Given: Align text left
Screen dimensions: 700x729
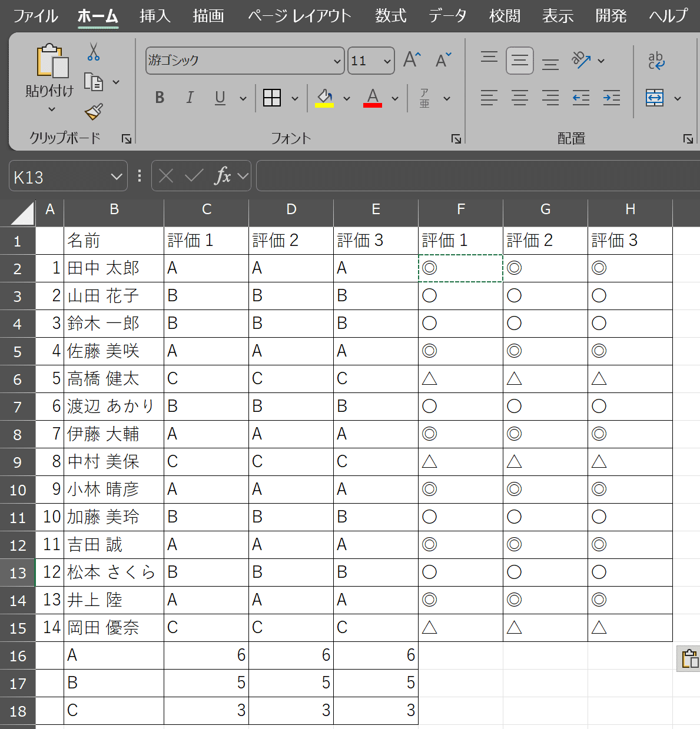Looking at the screenshot, I should pyautogui.click(x=489, y=98).
